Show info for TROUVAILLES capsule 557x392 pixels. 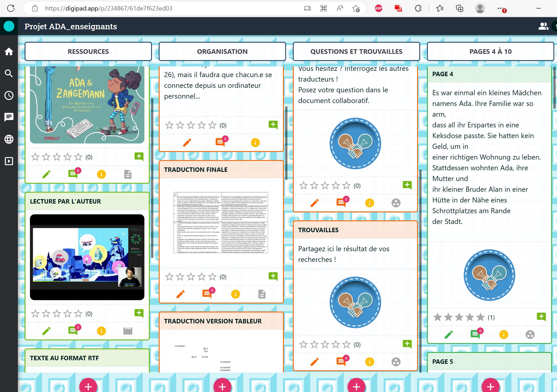click(x=369, y=362)
